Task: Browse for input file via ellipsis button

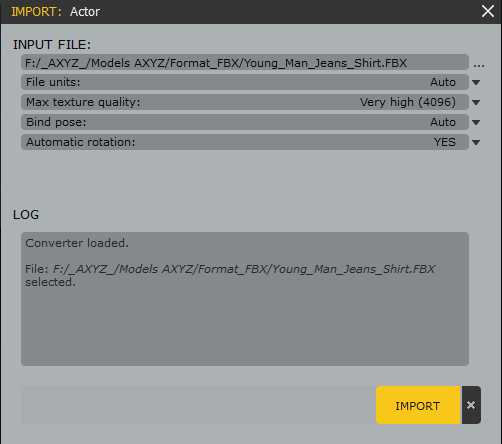Action: [x=479, y=65]
